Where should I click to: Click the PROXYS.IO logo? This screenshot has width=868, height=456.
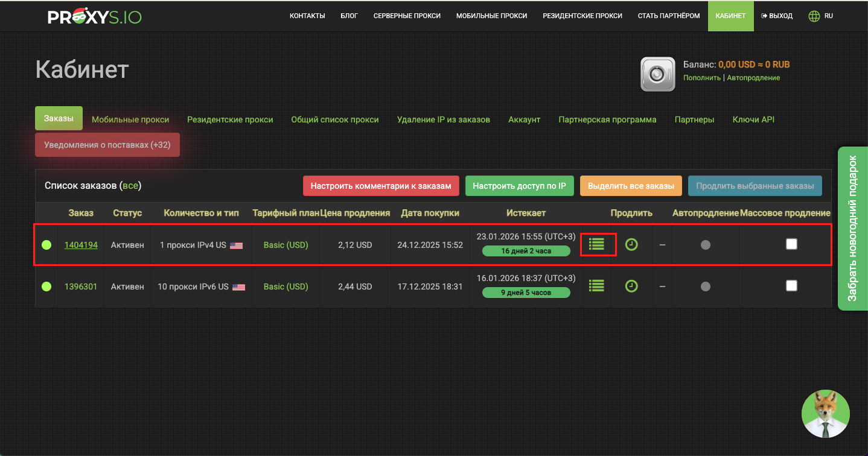pyautogui.click(x=95, y=16)
